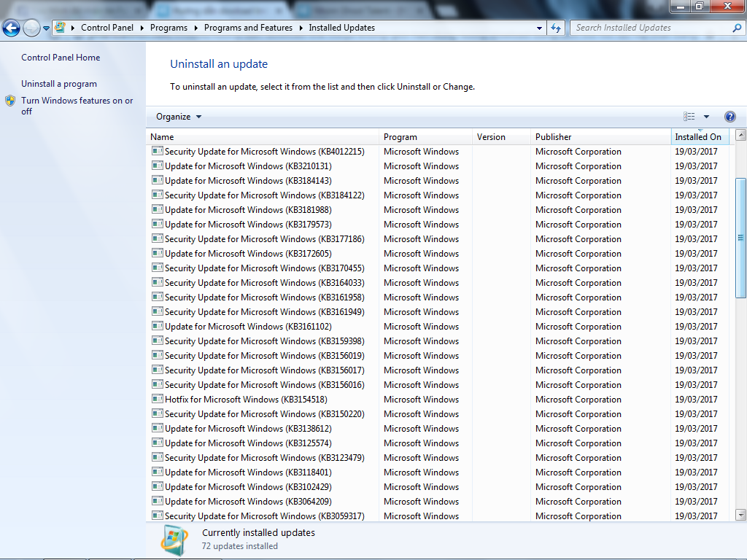Open Control Panel Home link
Image resolution: width=747 pixels, height=560 pixels.
tap(61, 58)
